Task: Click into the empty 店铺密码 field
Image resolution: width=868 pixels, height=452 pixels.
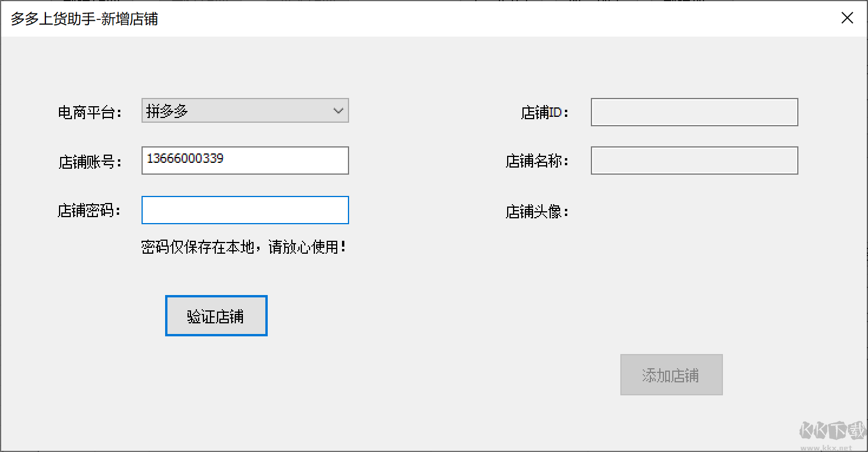Action: (x=245, y=210)
